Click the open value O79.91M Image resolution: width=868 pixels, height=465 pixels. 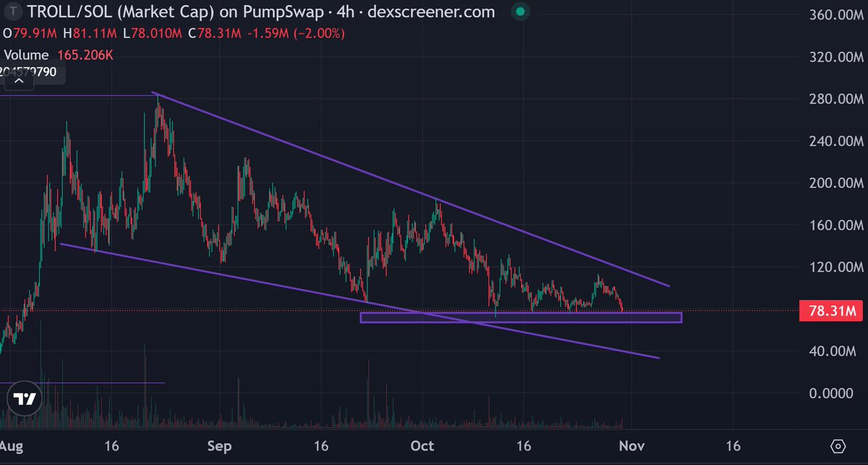tap(30, 33)
